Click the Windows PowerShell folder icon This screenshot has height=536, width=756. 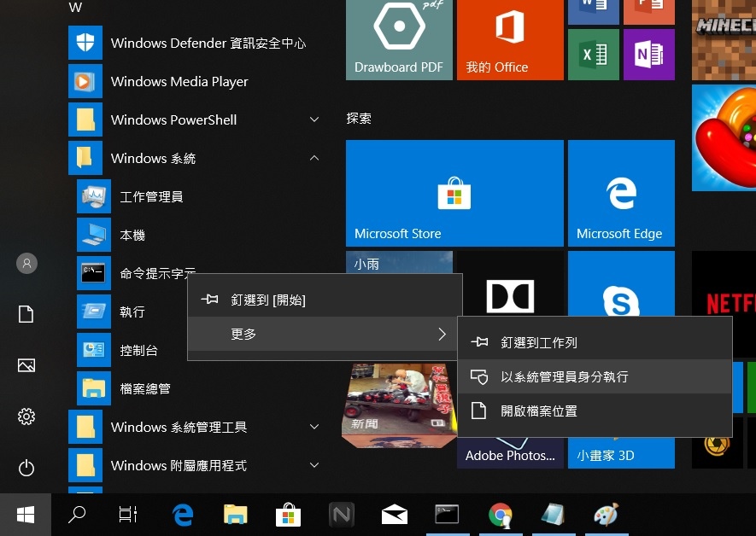point(85,119)
